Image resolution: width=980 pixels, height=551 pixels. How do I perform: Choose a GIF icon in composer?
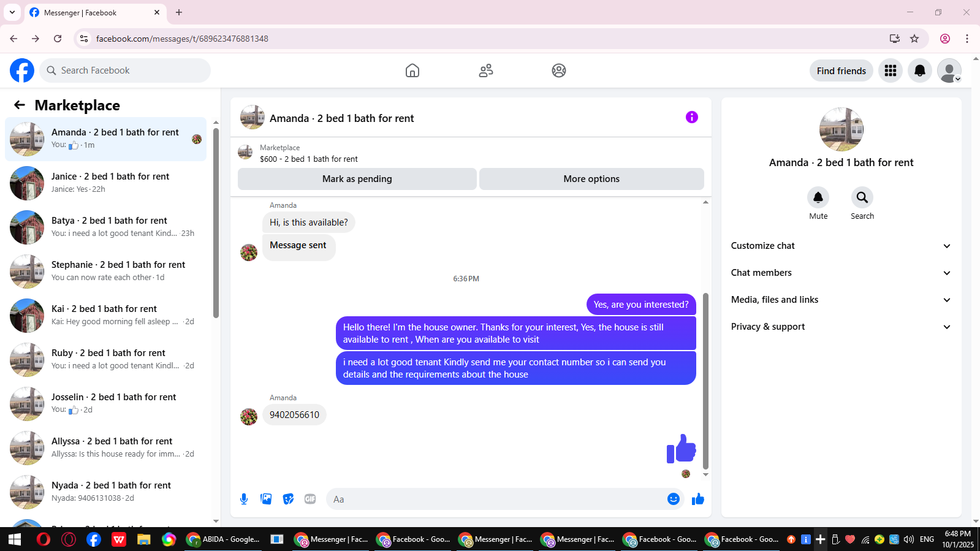[x=310, y=499]
